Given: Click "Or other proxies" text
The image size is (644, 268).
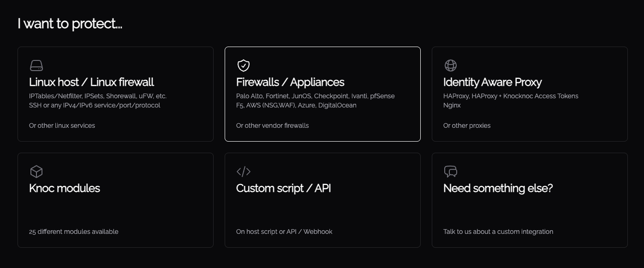Looking at the screenshot, I should (467, 125).
